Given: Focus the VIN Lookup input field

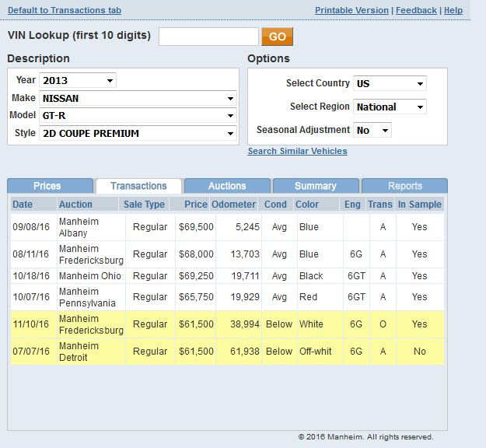Looking at the screenshot, I should [208, 37].
